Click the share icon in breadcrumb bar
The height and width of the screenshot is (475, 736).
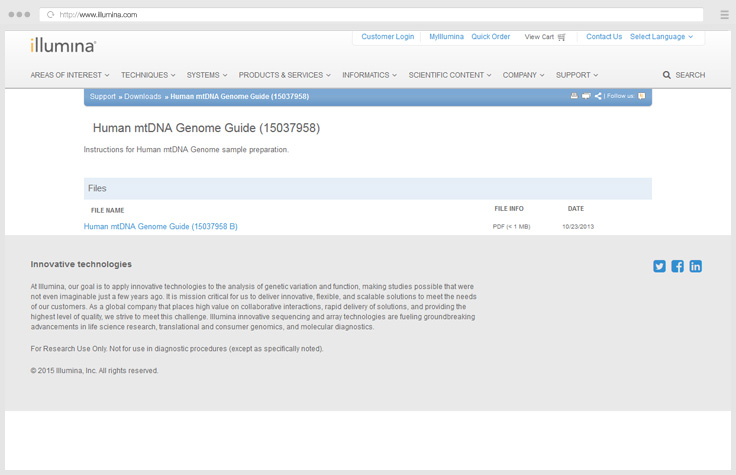click(598, 96)
